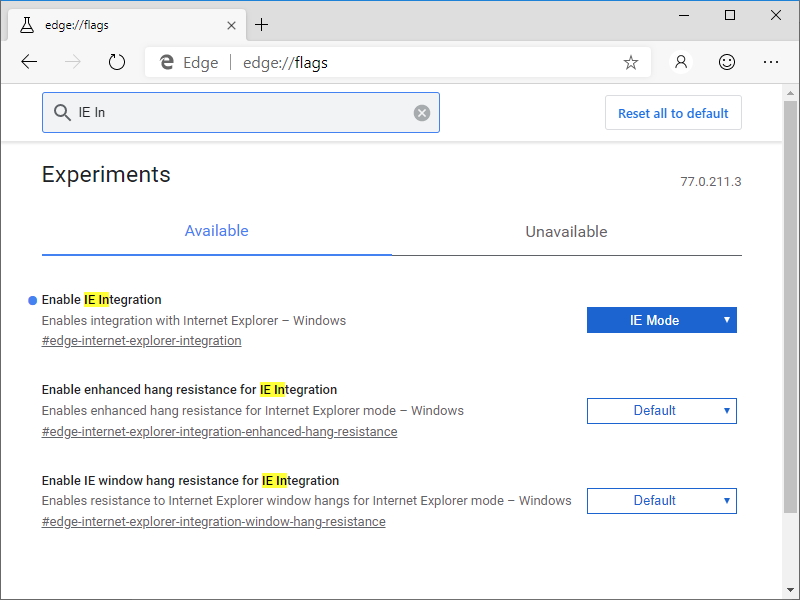
Task: Open the edge-internet-explorer-integration flag link
Action: click(141, 340)
